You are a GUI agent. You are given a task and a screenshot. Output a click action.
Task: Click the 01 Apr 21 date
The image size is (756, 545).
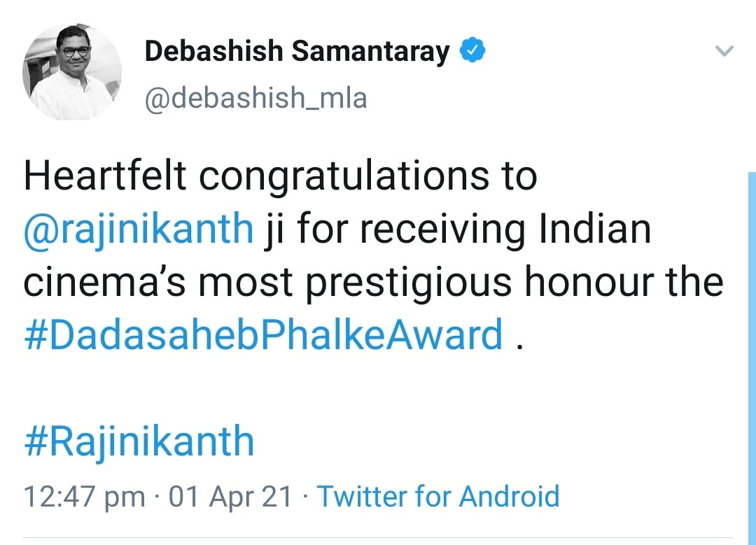(230, 497)
